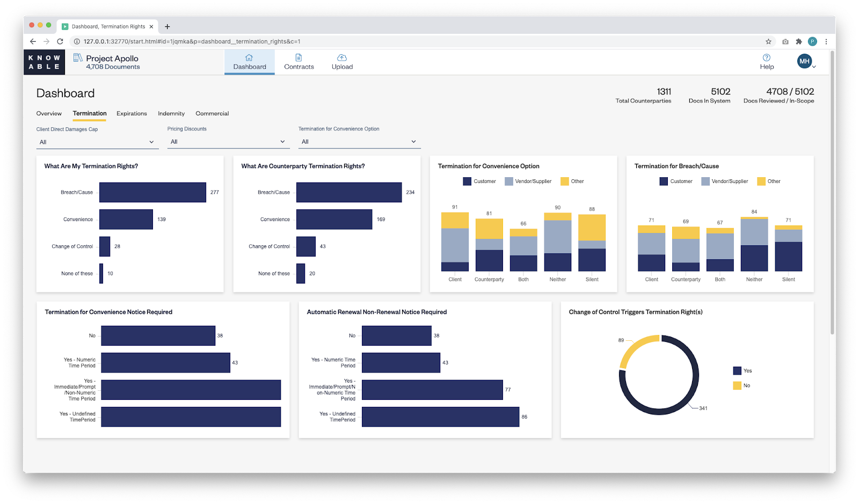This screenshot has height=504, width=859.
Task: Open the browser extensions puzzle icon
Action: (799, 41)
